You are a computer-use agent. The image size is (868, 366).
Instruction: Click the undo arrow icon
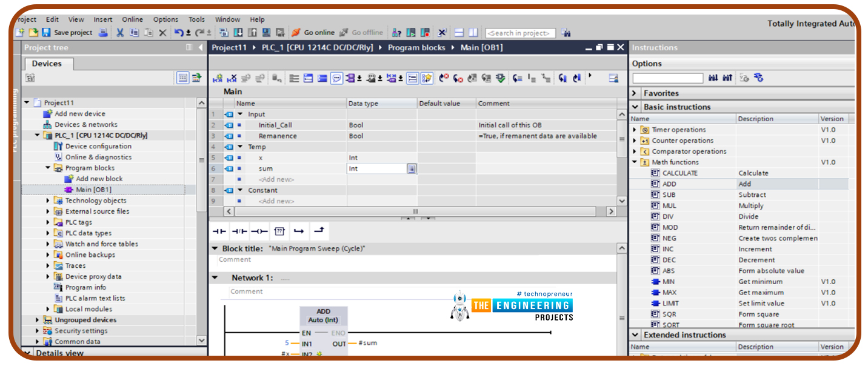[179, 33]
